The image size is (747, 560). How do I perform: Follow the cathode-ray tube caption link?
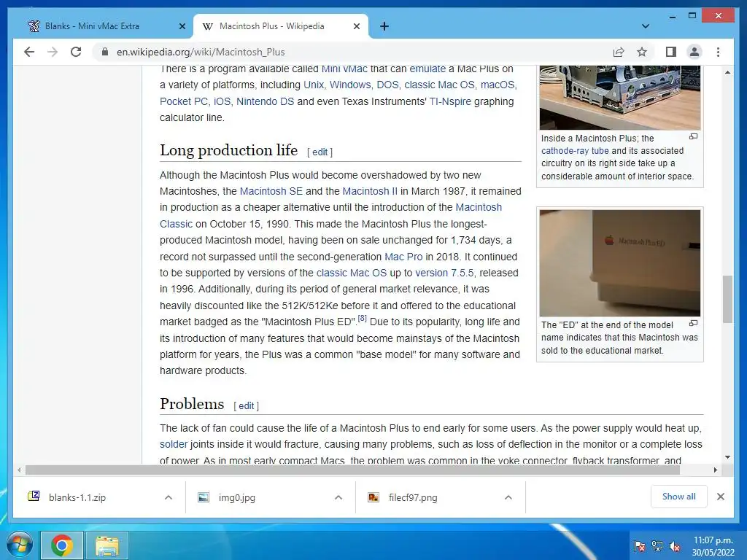[x=575, y=150]
